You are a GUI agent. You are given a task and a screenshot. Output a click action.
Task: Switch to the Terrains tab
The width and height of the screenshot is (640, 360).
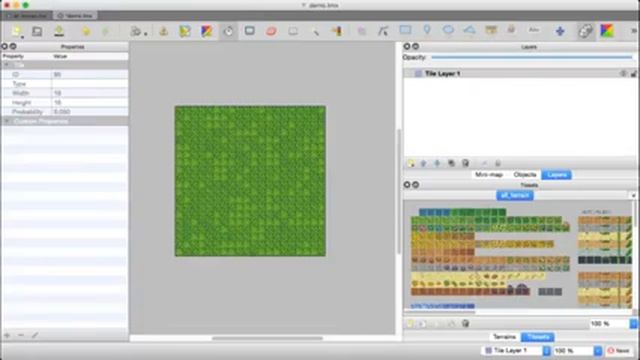pyautogui.click(x=504, y=337)
